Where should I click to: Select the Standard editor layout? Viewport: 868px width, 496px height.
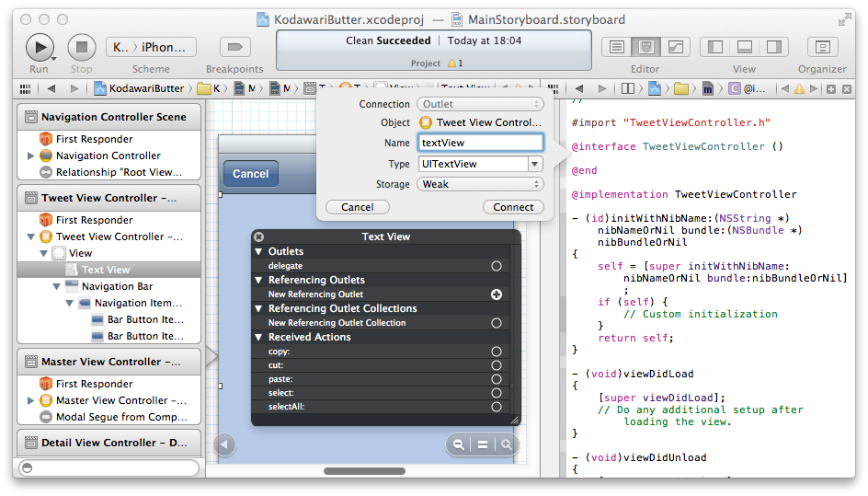click(x=616, y=47)
